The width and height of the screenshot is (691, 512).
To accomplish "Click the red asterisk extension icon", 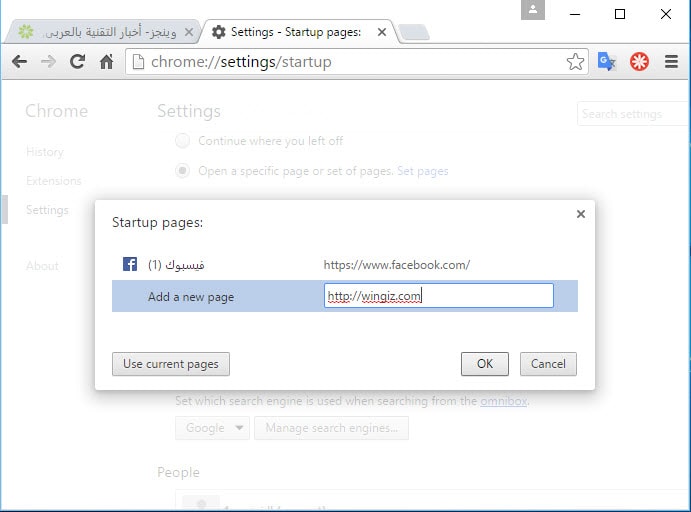I will 638,62.
